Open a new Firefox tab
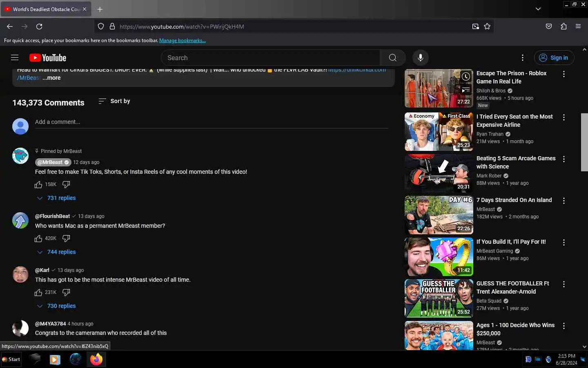 (x=100, y=9)
